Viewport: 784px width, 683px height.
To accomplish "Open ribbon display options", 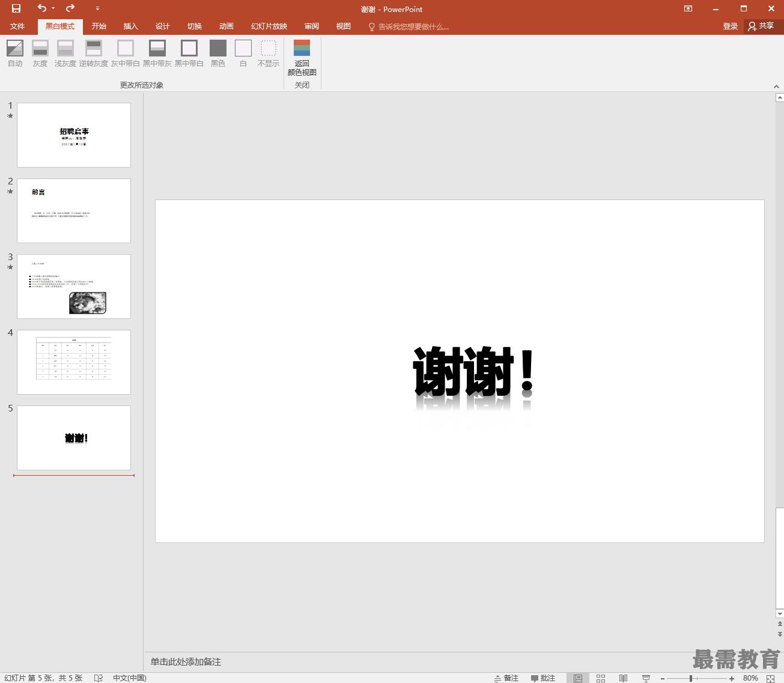I will [688, 8].
